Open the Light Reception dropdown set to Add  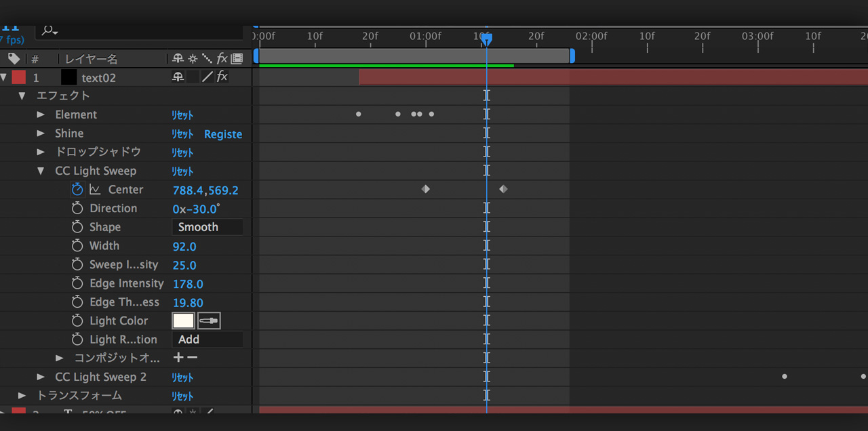click(207, 340)
